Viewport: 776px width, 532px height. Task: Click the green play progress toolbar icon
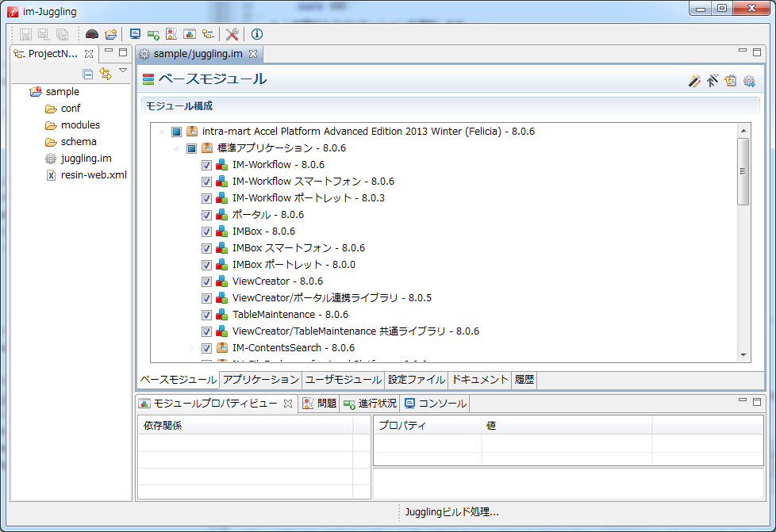click(x=153, y=34)
